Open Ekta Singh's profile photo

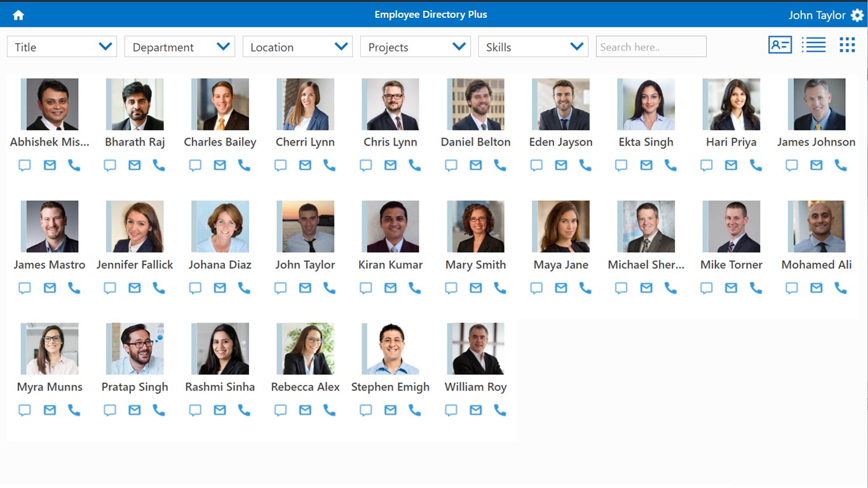(646, 104)
